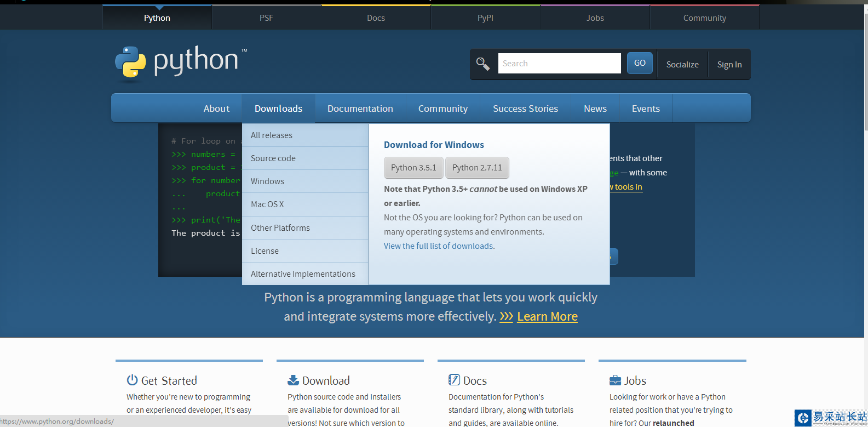Select All releases from Downloads menu
The height and width of the screenshot is (427, 868).
[305, 135]
